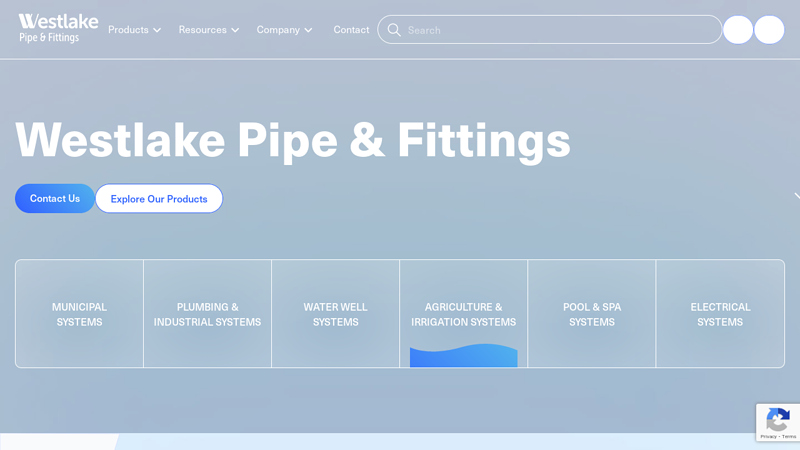Viewport: 800px width, 450px height.
Task: Open the reCAPTCHA Privacy link
Action: point(768,437)
